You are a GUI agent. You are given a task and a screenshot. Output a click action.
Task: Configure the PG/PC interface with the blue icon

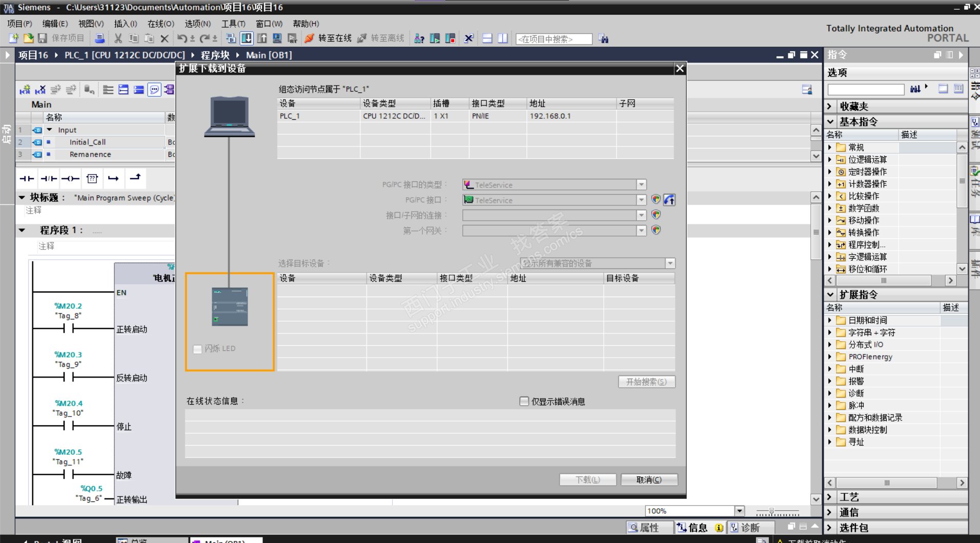click(x=669, y=200)
